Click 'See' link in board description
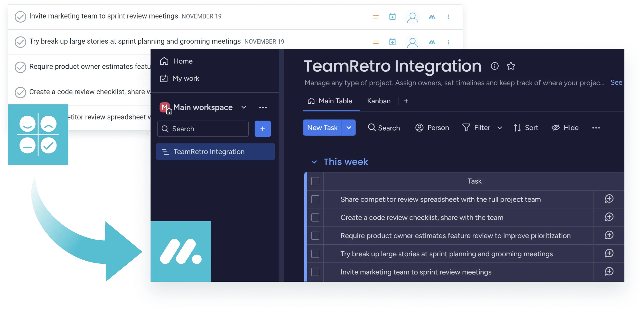This screenshot has height=311, width=644. pyautogui.click(x=616, y=83)
